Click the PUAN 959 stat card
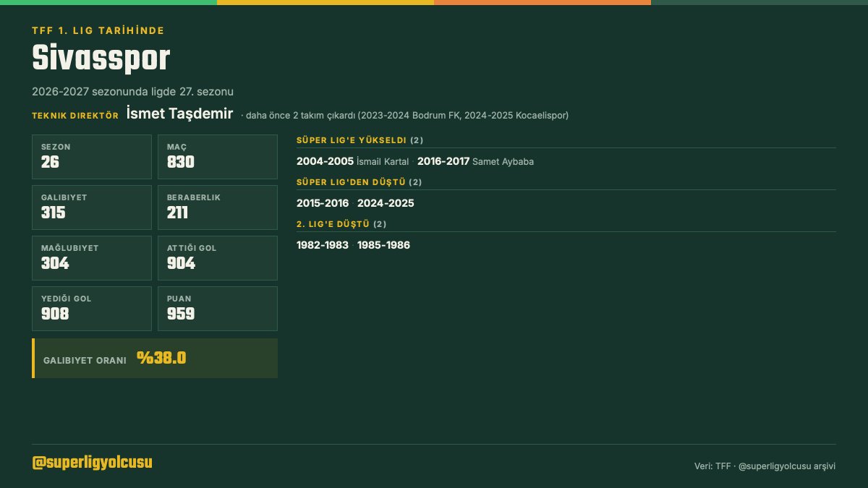The height and width of the screenshot is (488, 868). point(218,309)
